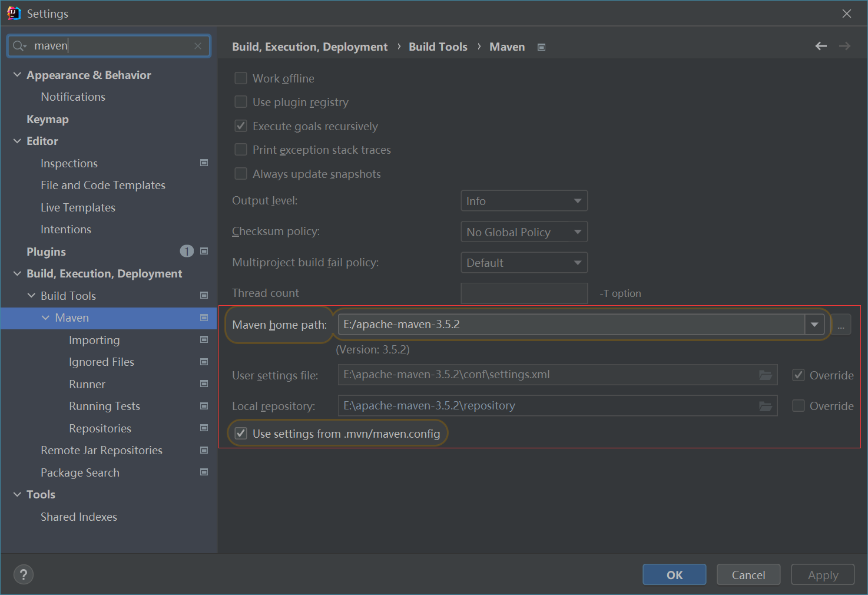Viewport: 868px width, 595px height.
Task: Click the project icon next to Ignored Files
Action: click(x=204, y=362)
